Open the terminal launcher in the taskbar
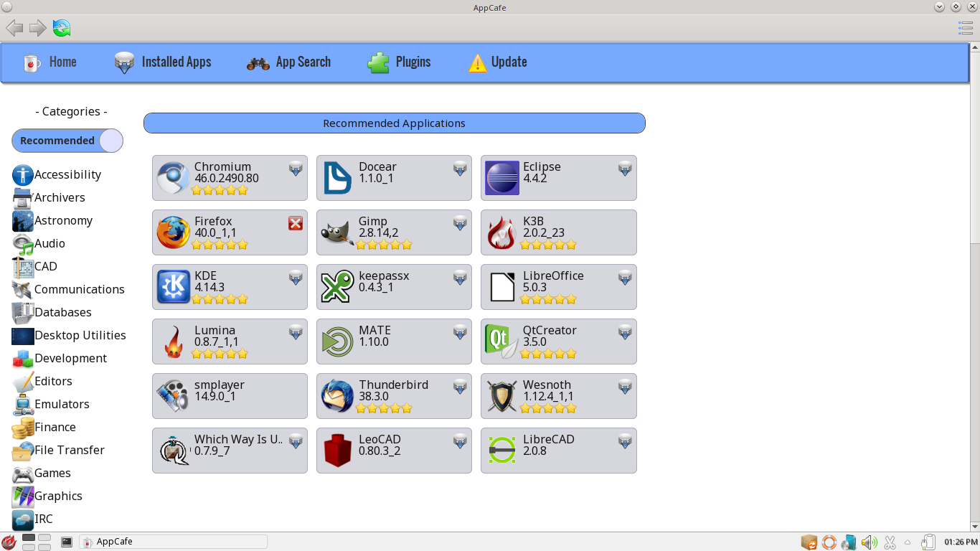The width and height of the screenshot is (980, 551). pos(67,542)
